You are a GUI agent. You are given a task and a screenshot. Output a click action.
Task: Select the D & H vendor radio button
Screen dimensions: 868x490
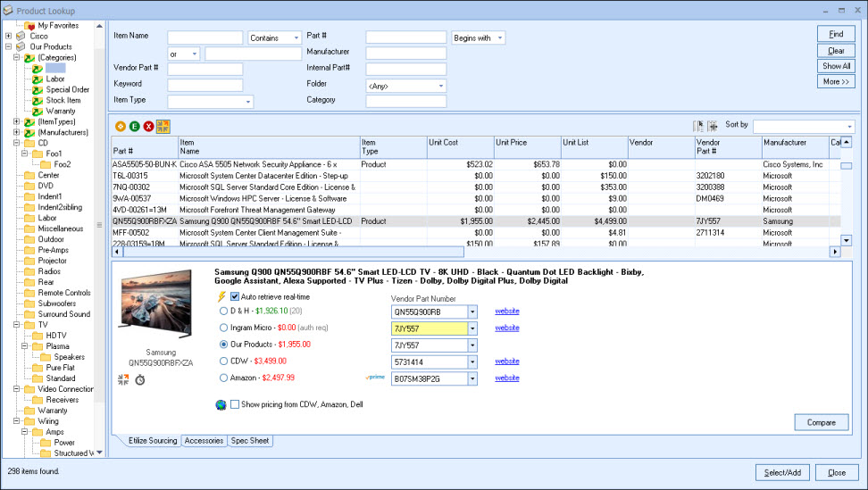coord(223,311)
